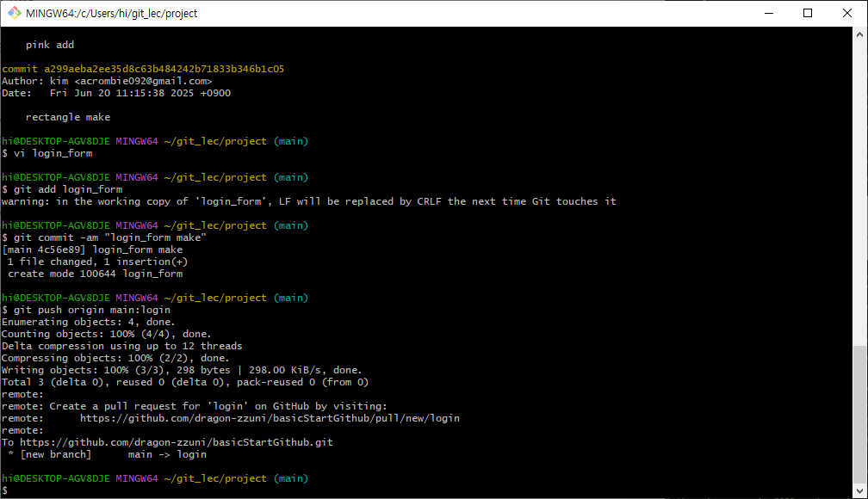868x499 pixels.
Task: Click the Git Bash icon in title bar
Action: tap(14, 13)
